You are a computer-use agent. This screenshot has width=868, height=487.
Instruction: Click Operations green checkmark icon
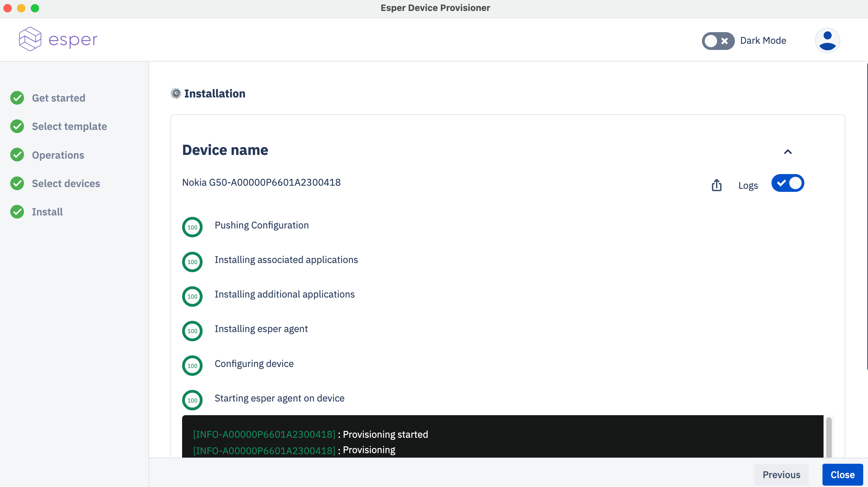17,155
